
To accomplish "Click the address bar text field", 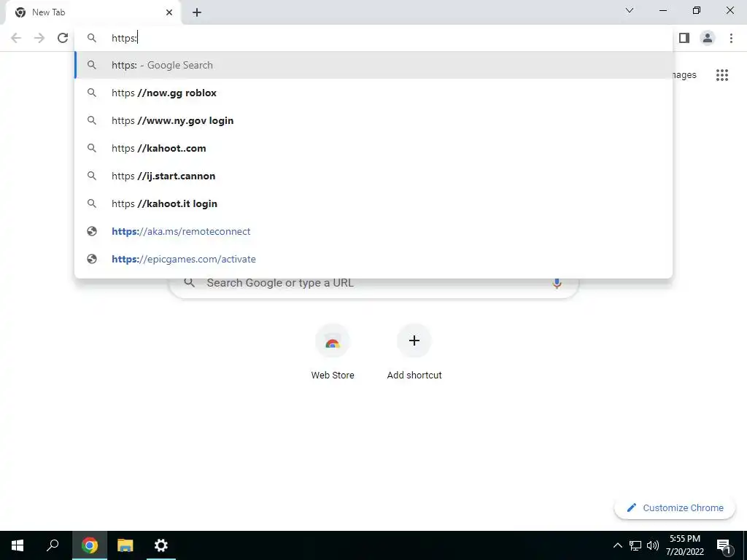I will coord(373,38).
